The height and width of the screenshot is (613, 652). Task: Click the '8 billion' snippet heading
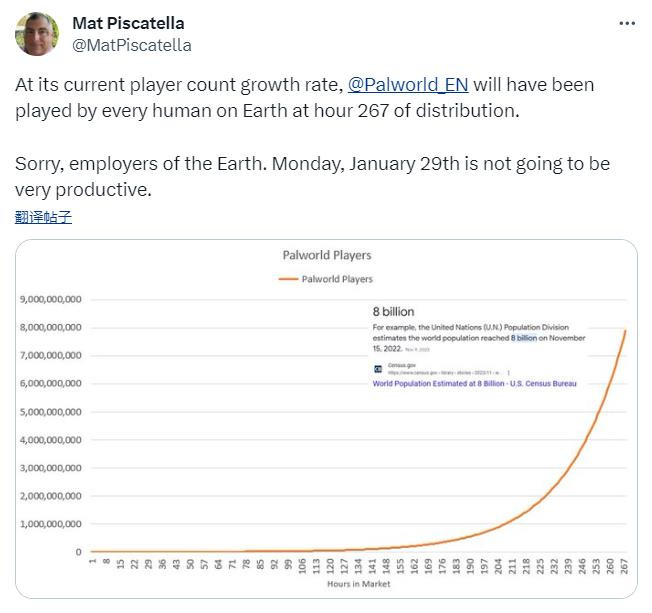tap(393, 312)
